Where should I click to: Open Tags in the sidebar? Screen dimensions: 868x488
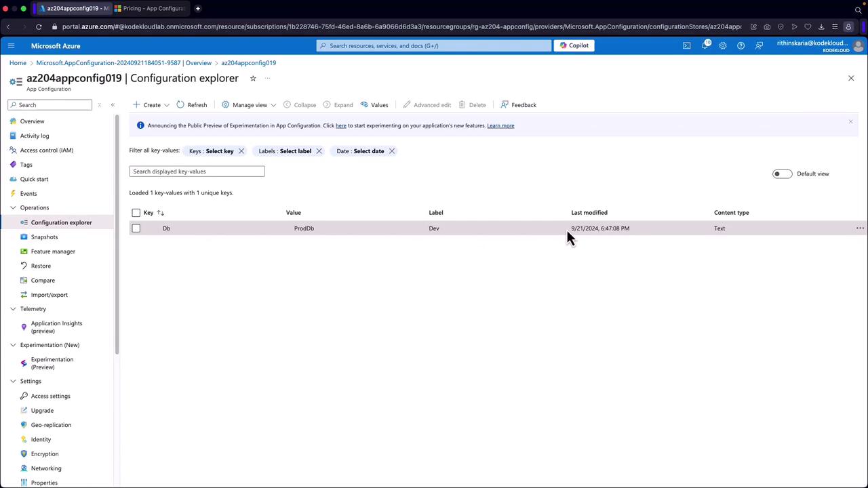coord(26,165)
